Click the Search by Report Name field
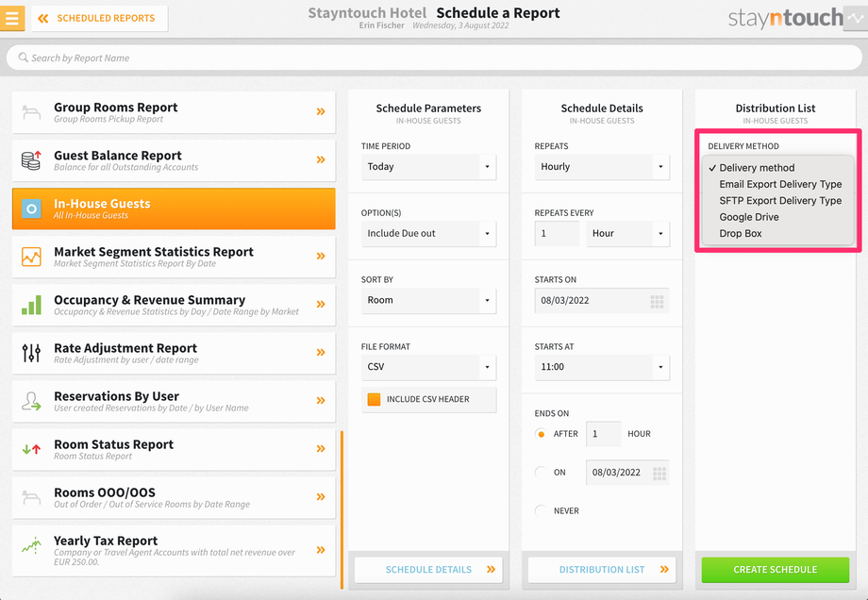The width and height of the screenshot is (868, 600). 434,58
